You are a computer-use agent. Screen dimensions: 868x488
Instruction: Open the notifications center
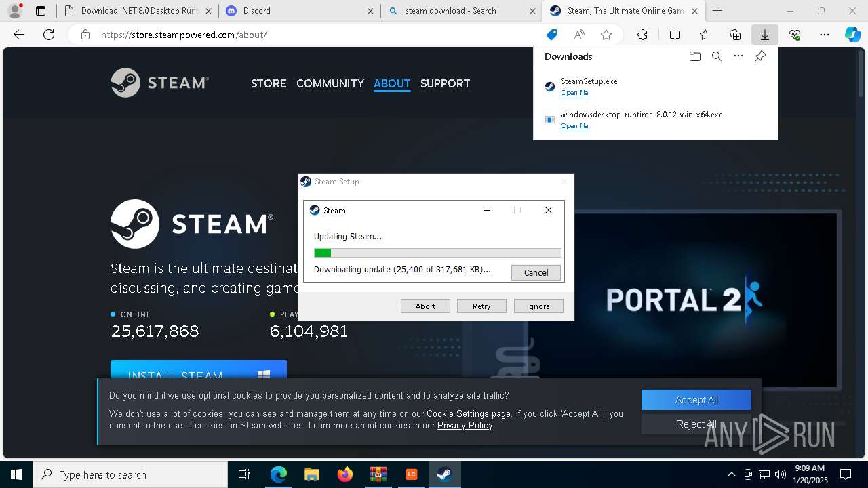(x=846, y=474)
